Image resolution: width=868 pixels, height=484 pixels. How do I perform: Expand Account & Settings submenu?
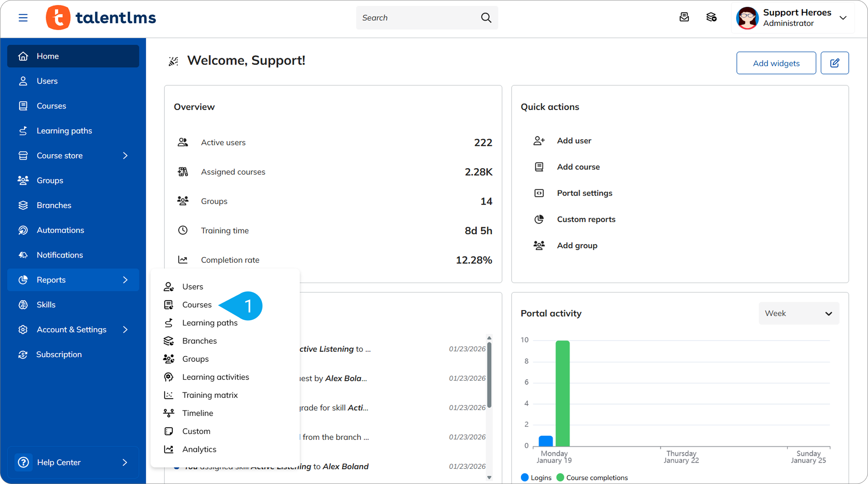click(x=125, y=330)
